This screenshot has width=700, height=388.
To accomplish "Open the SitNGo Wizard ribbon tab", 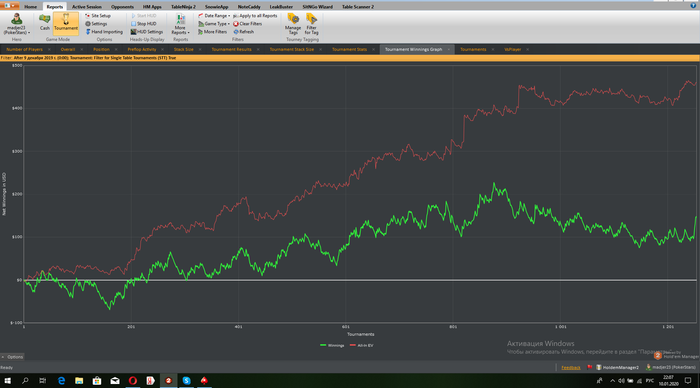I will [317, 7].
